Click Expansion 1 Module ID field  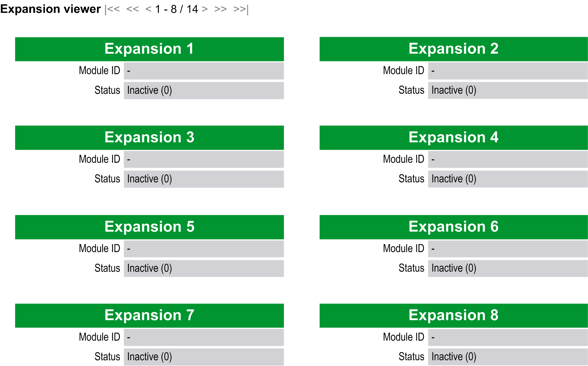(x=204, y=71)
